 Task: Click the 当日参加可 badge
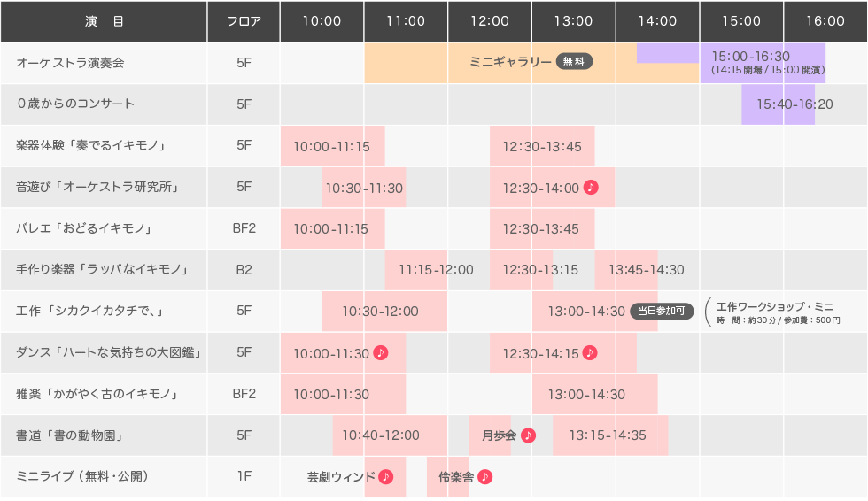662,312
